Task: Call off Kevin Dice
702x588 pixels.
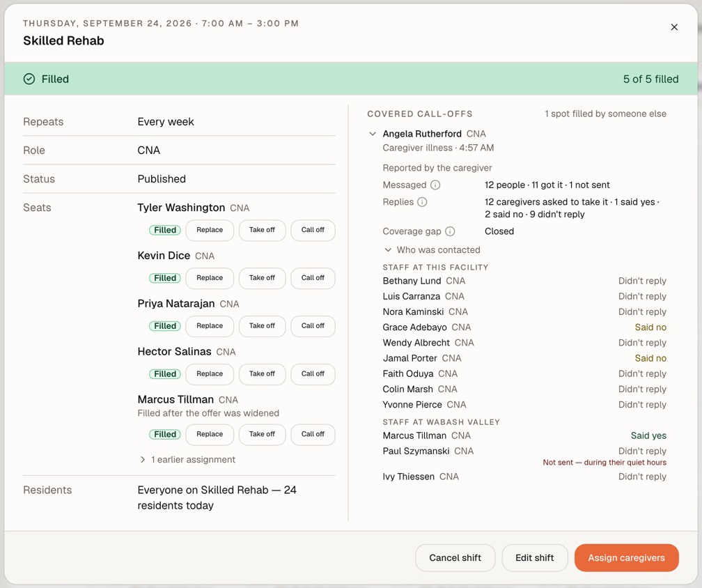Action: (x=313, y=278)
